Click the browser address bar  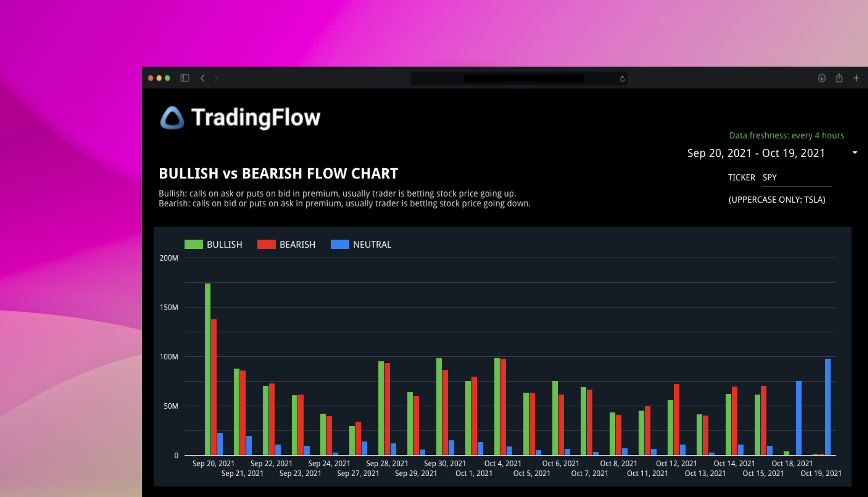(519, 79)
